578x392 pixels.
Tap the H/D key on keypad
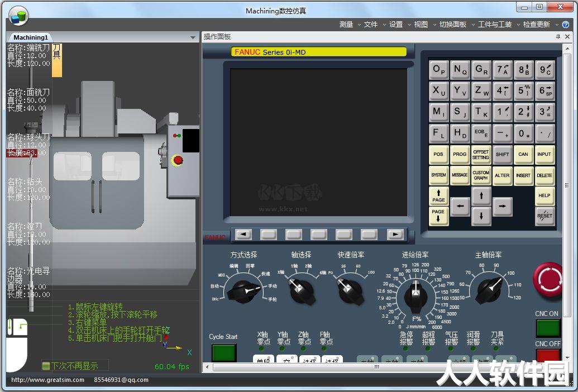pyautogui.click(x=460, y=133)
